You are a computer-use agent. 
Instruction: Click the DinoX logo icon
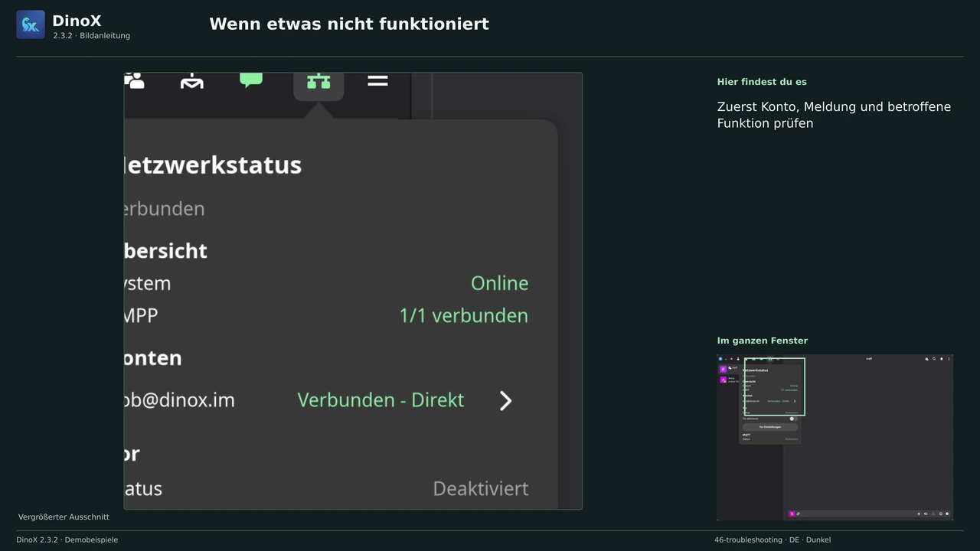pos(31,24)
